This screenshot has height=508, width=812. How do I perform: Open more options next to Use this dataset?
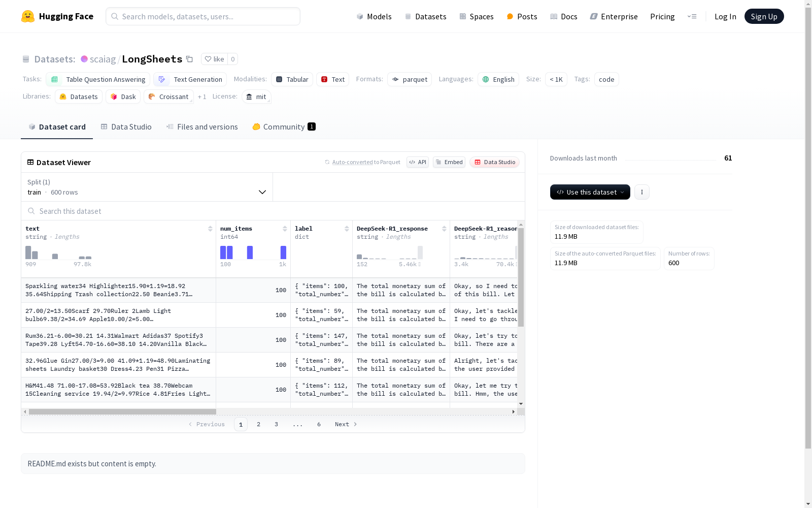(x=642, y=192)
